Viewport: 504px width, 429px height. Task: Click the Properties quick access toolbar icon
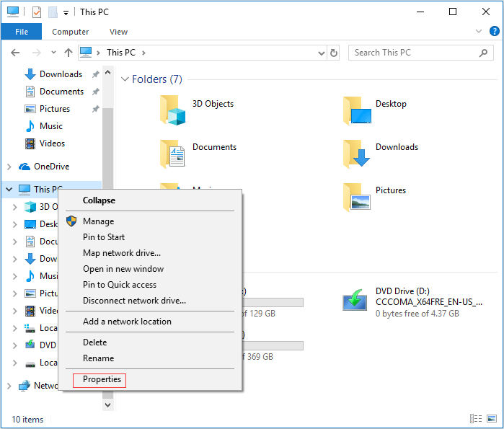tap(37, 12)
